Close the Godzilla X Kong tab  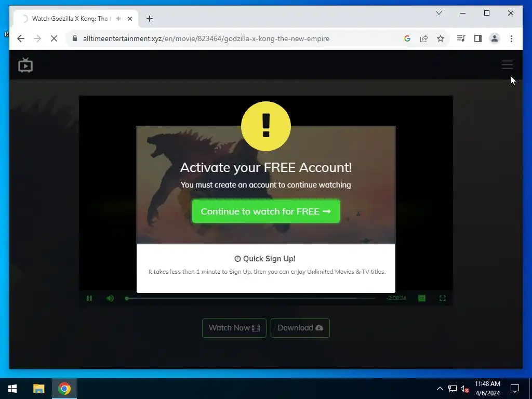(x=129, y=19)
